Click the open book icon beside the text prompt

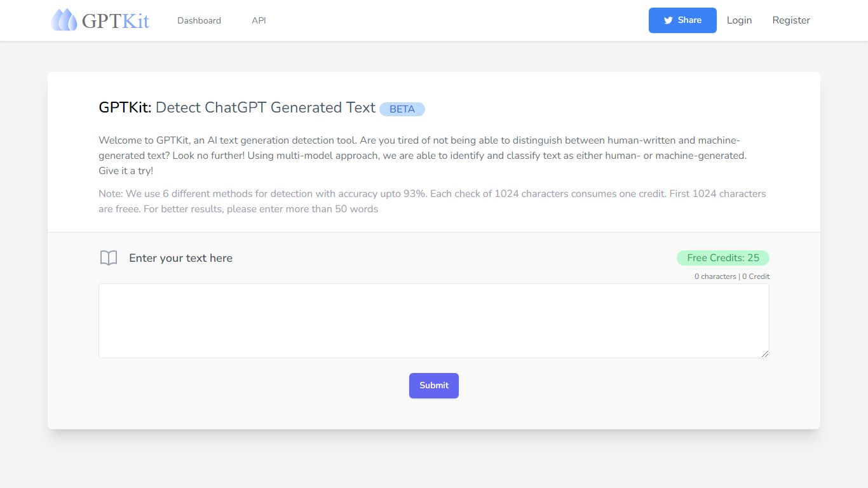coord(109,258)
